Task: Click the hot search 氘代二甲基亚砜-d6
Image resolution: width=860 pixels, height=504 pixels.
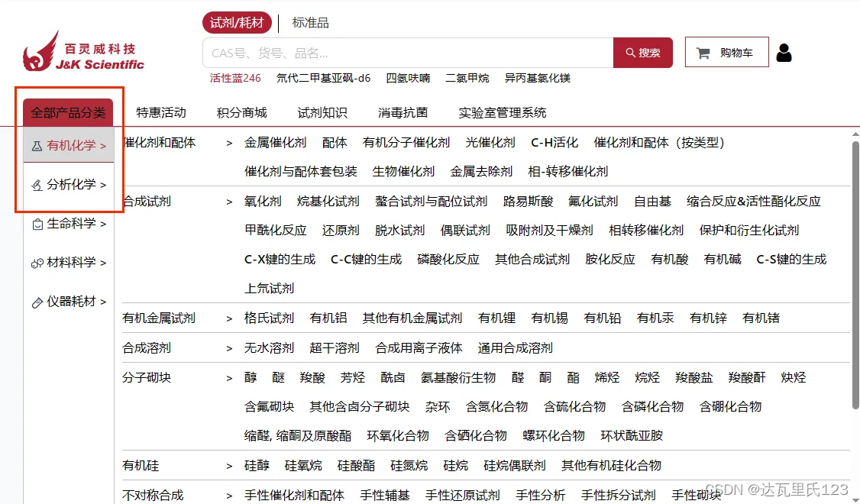Action: (324, 78)
